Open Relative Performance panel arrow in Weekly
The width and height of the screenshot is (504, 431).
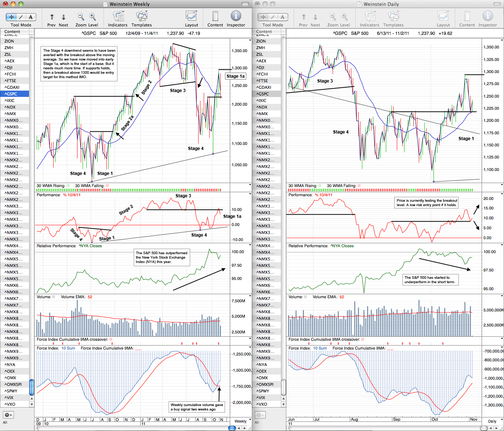click(x=250, y=245)
